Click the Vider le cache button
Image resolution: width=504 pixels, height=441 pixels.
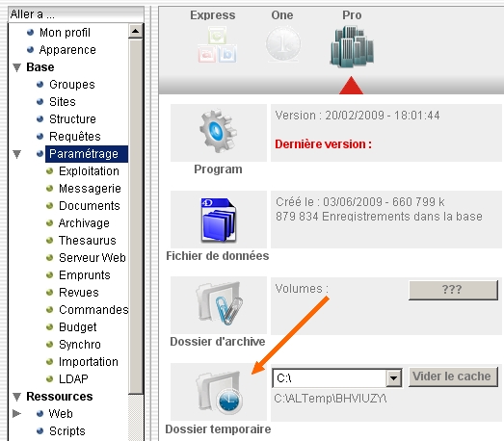point(453,376)
